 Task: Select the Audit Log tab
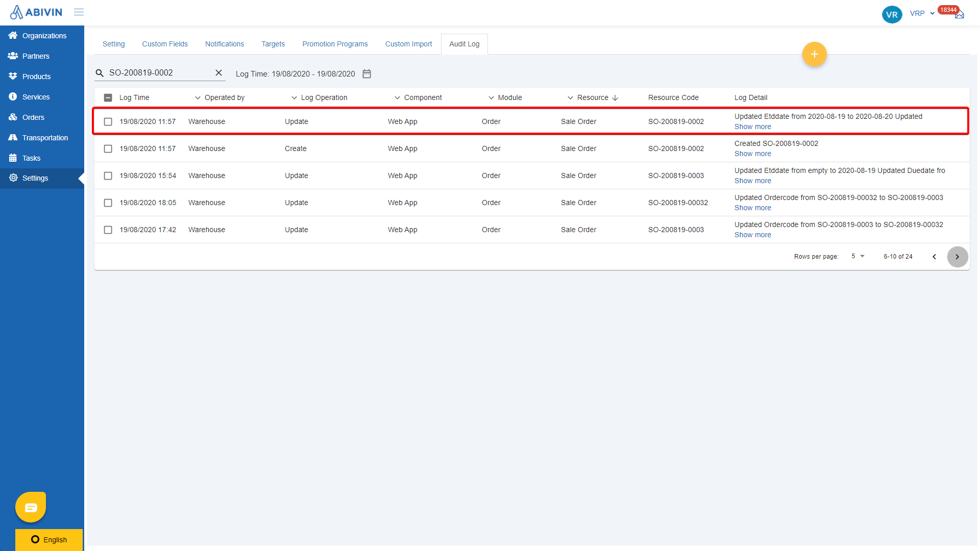click(x=464, y=44)
